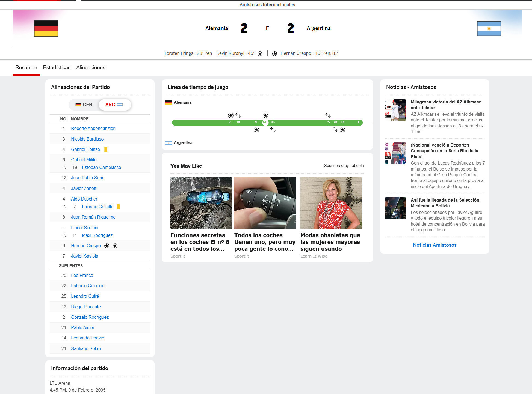Open Noticias Amistosos link

pyautogui.click(x=435, y=245)
